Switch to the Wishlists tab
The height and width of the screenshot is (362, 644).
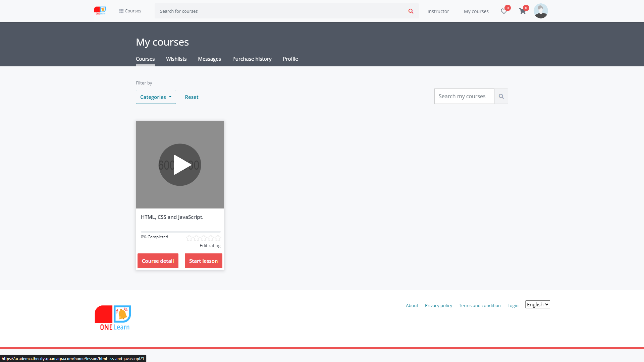coord(176,59)
